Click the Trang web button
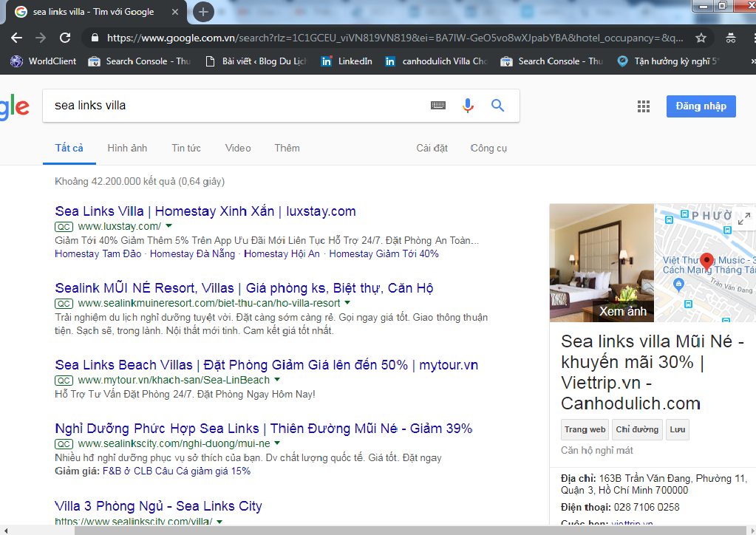Viewport: 756px width, 535px height. [x=585, y=429]
